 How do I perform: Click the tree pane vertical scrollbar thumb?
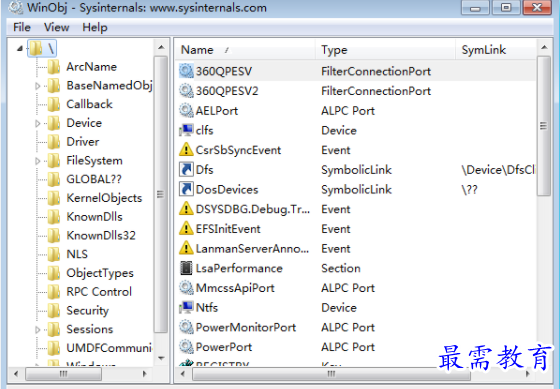tap(161, 194)
